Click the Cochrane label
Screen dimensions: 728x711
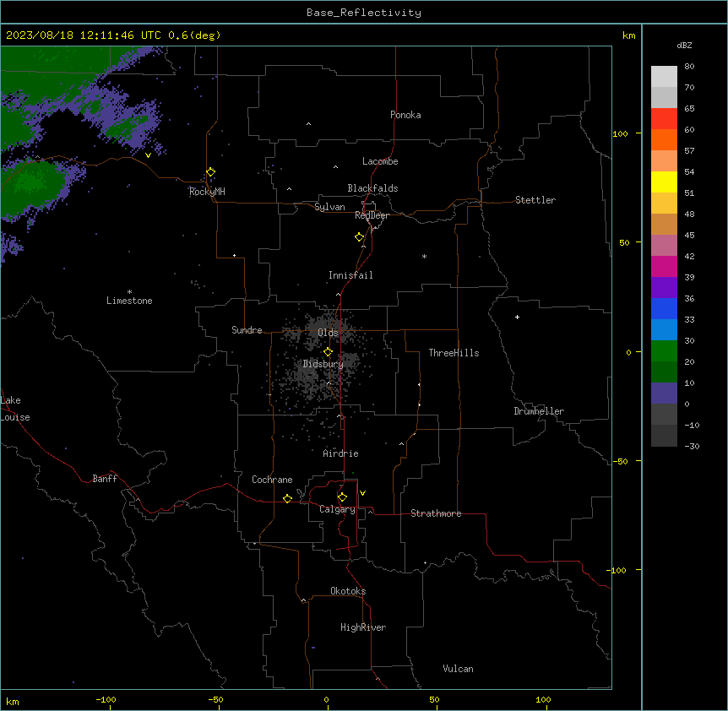point(272,480)
